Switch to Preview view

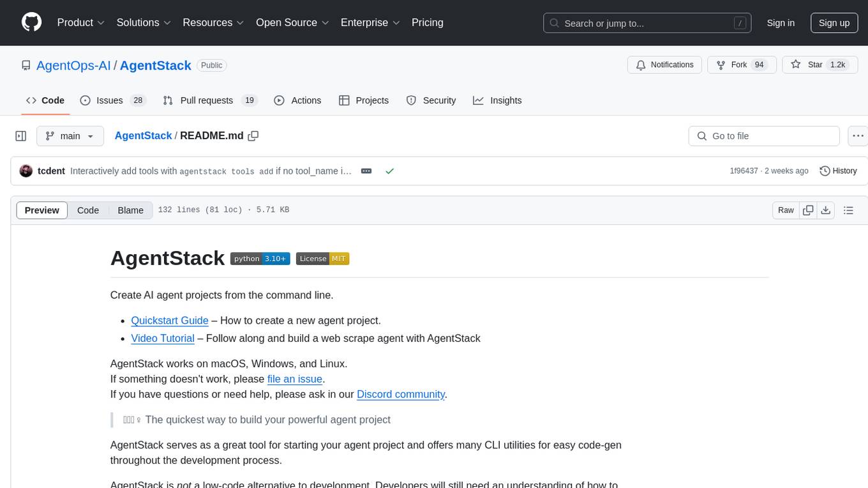click(x=42, y=210)
